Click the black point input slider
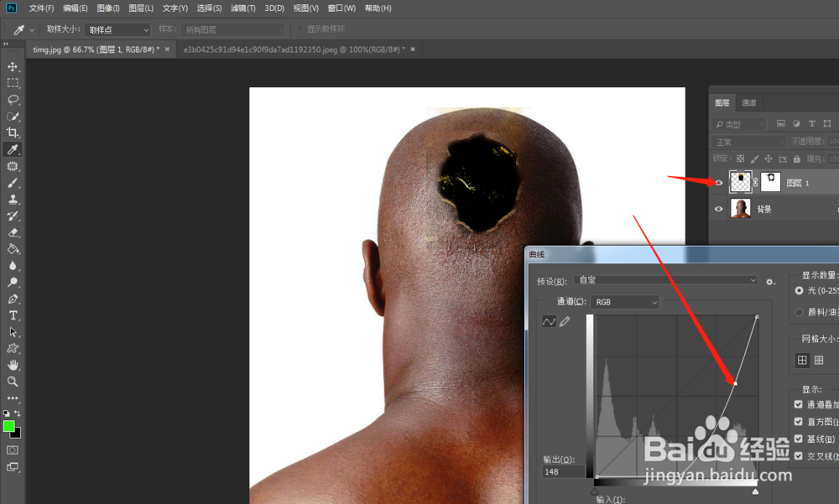 click(595, 491)
